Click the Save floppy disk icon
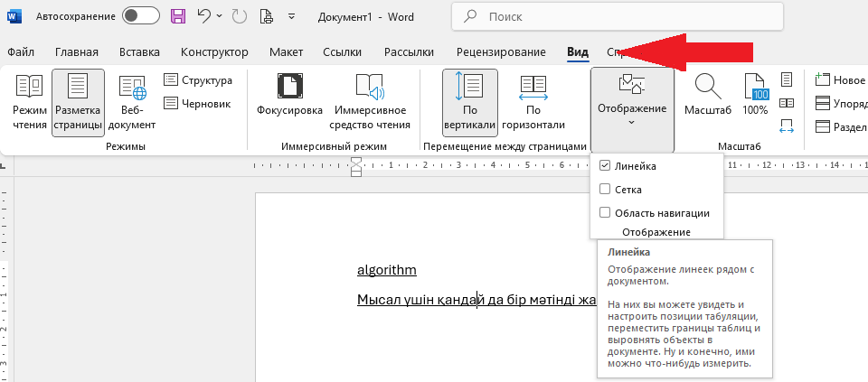The height and width of the screenshot is (382, 868). point(178,16)
